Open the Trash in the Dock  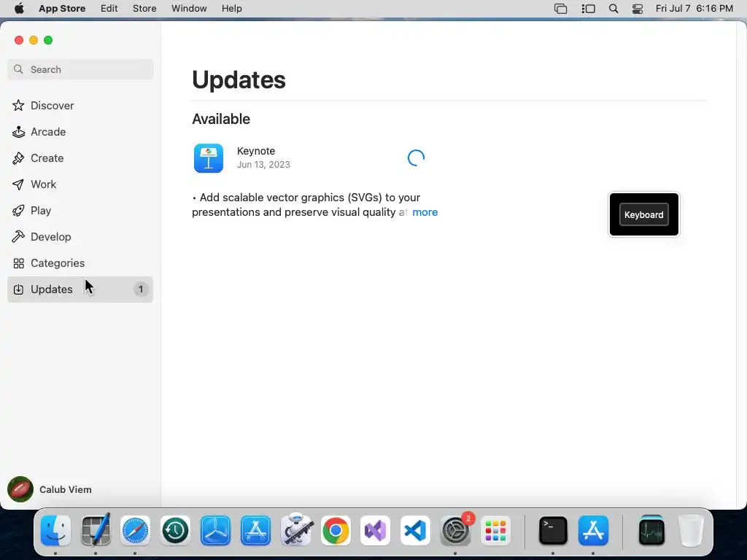[691, 530]
